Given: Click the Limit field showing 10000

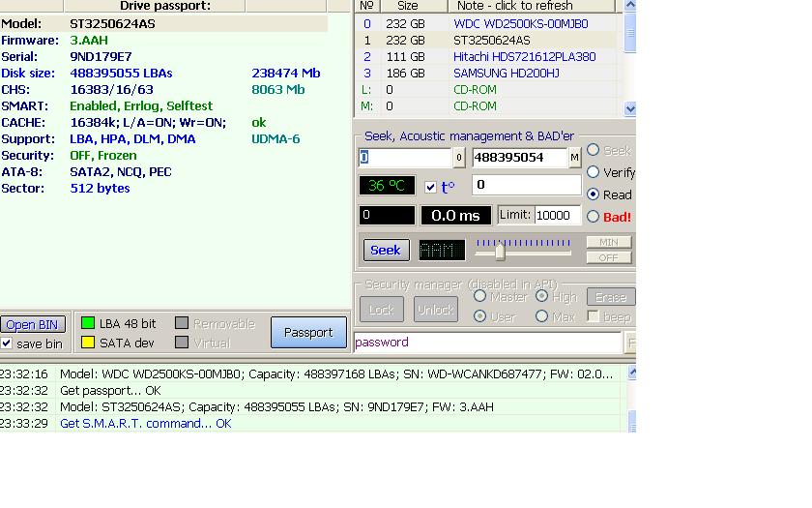Looking at the screenshot, I should (557, 215).
